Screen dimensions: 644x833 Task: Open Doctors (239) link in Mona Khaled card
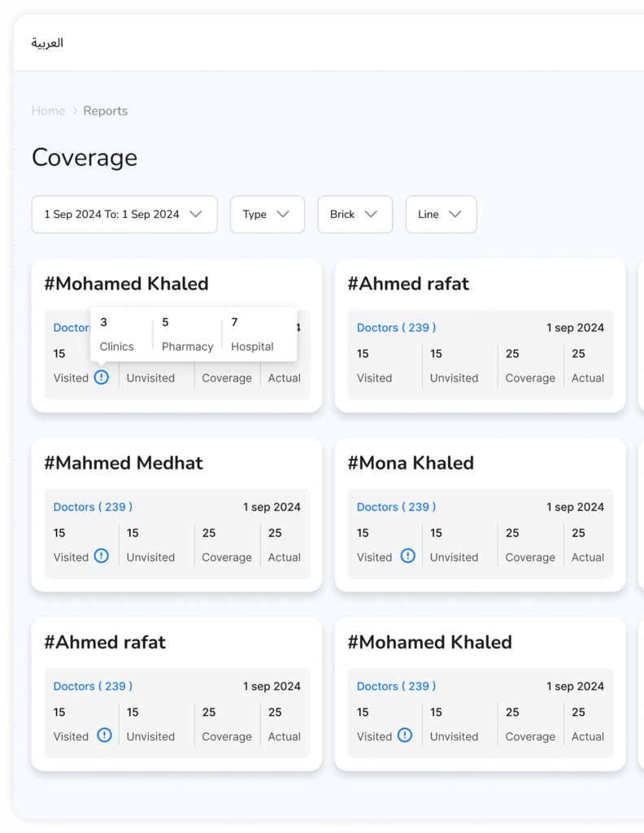click(396, 507)
